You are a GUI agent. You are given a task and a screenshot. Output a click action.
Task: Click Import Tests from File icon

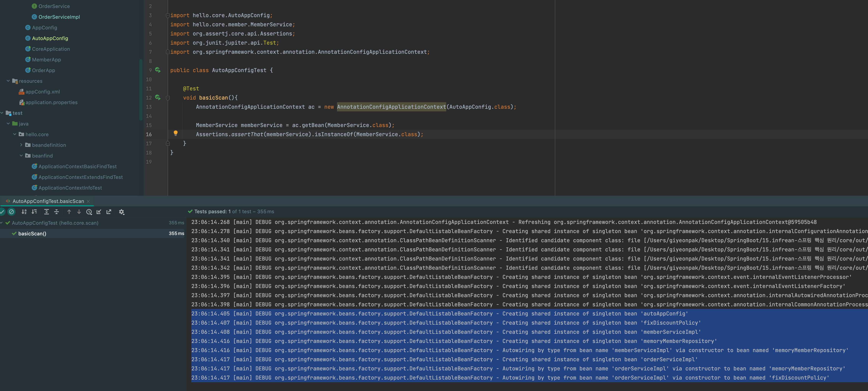(x=99, y=212)
